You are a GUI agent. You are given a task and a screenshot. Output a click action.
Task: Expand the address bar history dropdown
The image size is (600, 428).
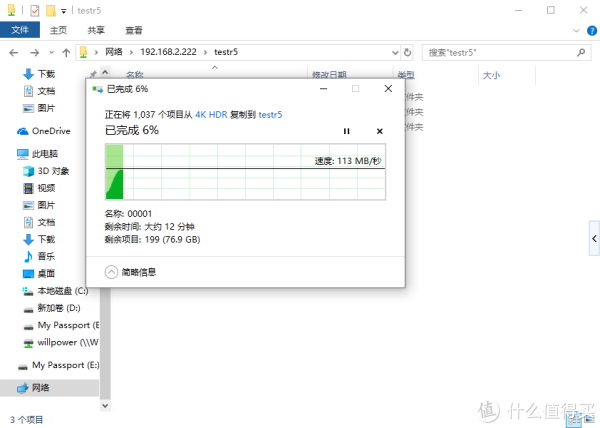click(392, 51)
